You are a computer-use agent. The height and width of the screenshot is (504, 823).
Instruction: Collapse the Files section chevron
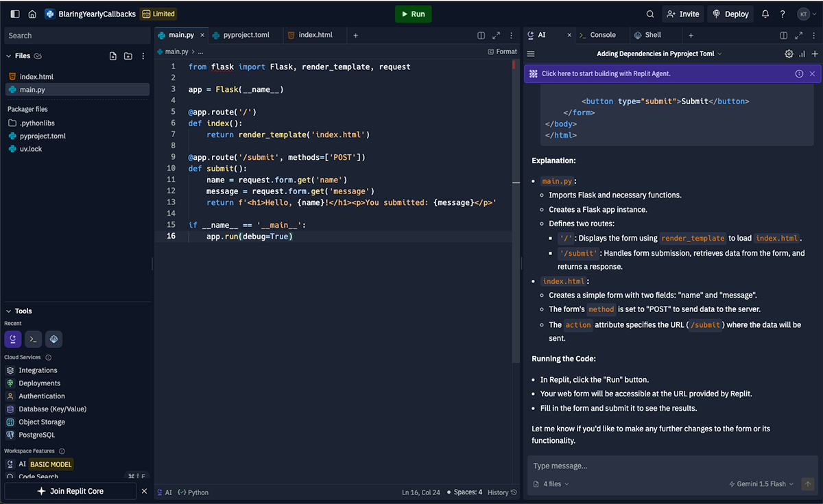click(x=9, y=56)
